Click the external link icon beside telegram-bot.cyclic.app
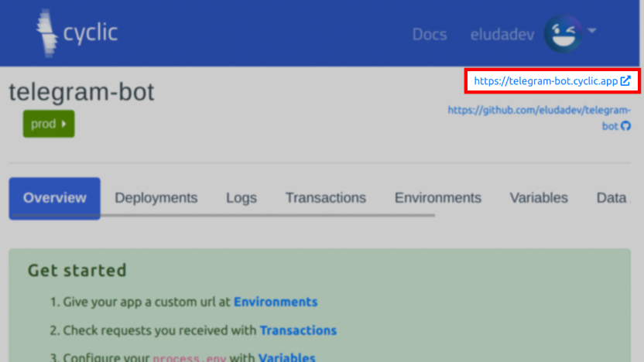Image resolution: width=644 pixels, height=362 pixels. click(x=625, y=81)
